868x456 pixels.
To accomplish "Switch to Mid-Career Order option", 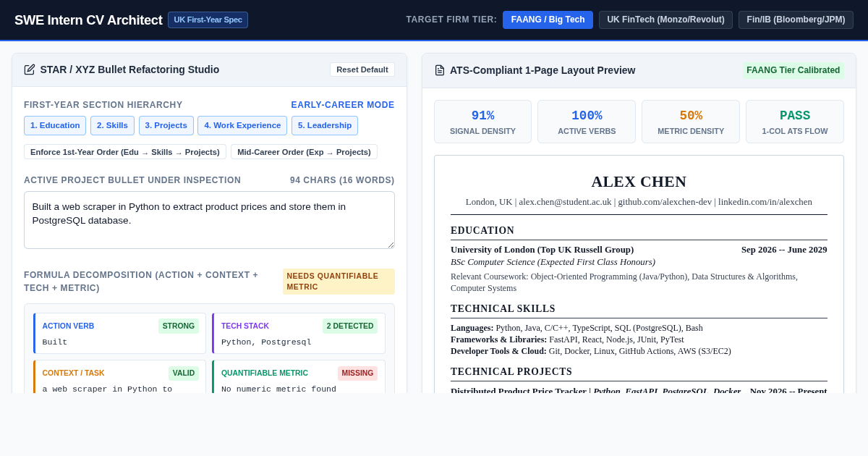I will (304, 152).
